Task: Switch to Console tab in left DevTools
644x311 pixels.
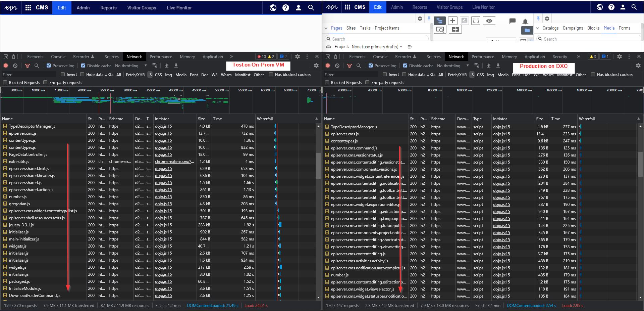Action: (x=58, y=57)
